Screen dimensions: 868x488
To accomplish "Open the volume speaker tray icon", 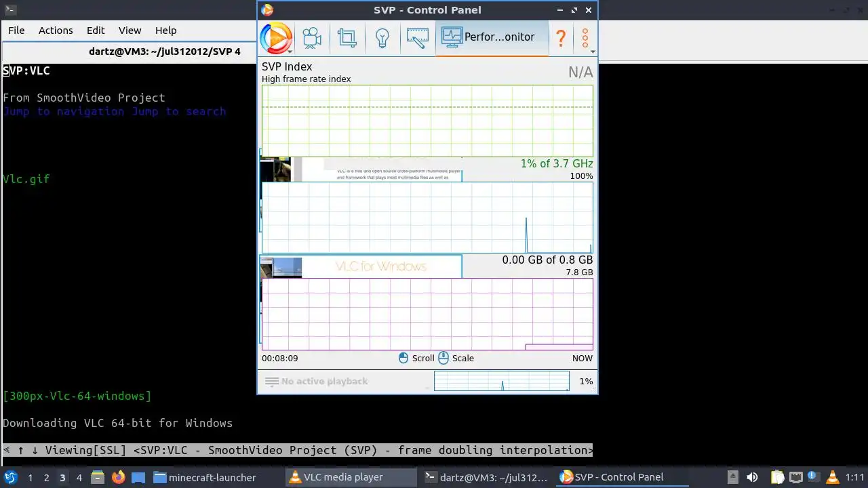I will [752, 477].
